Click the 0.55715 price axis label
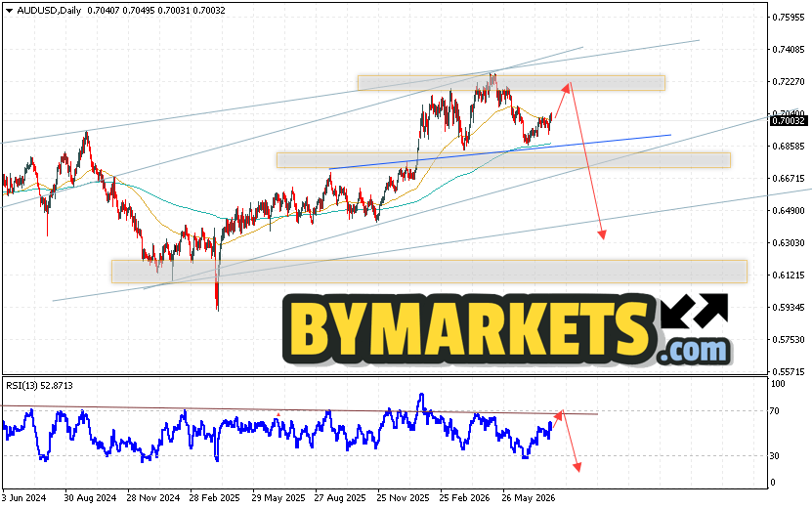The height and width of the screenshot is (509, 812). 789,371
